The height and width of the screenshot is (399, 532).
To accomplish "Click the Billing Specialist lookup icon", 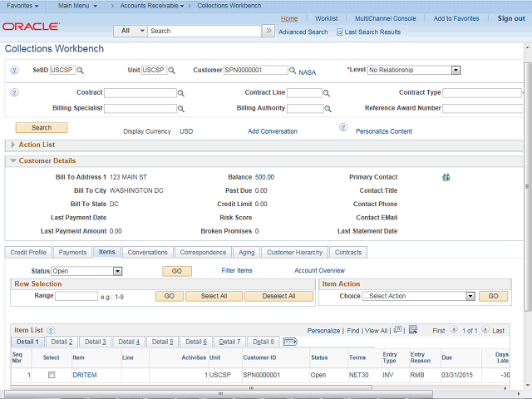I will pos(181,108).
